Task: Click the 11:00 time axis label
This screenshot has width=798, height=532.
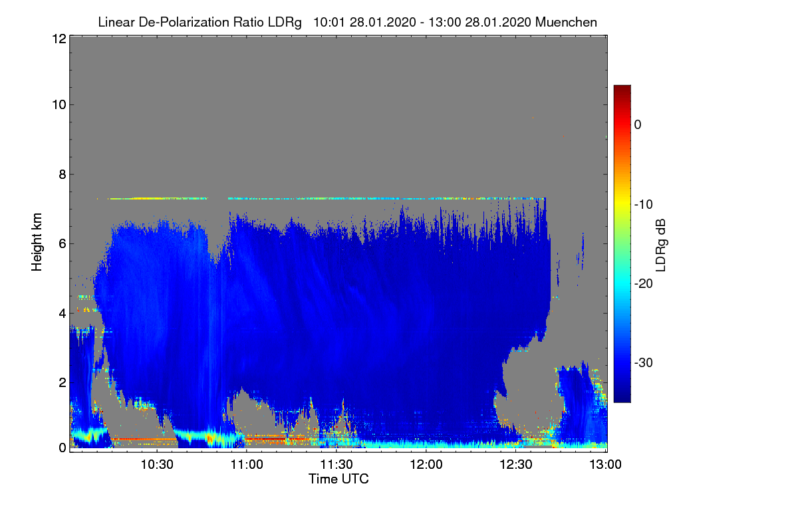Action: [x=247, y=465]
